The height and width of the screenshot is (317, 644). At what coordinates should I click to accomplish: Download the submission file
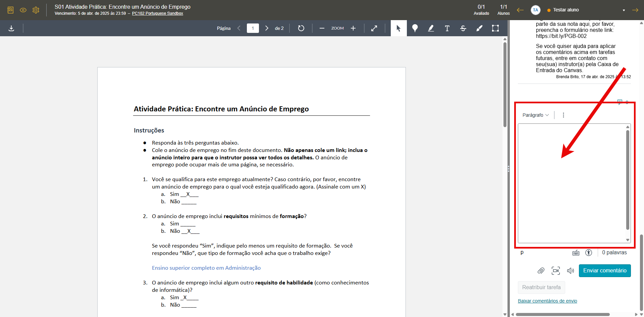(x=11, y=28)
